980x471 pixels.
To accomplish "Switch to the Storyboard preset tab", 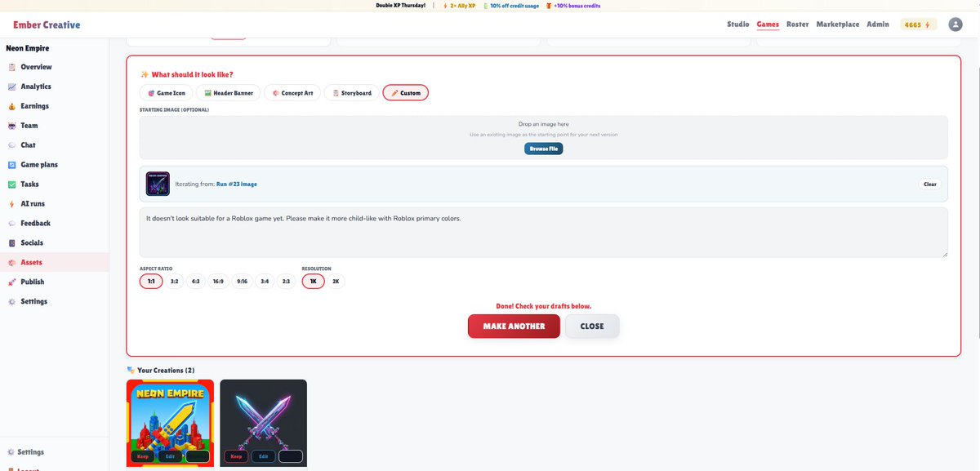I will tap(351, 93).
